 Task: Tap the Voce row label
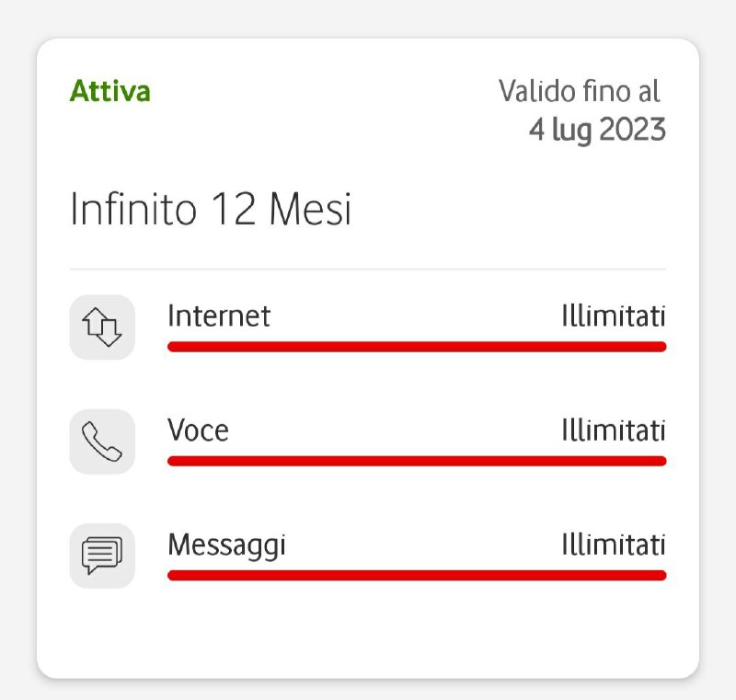coord(198,430)
